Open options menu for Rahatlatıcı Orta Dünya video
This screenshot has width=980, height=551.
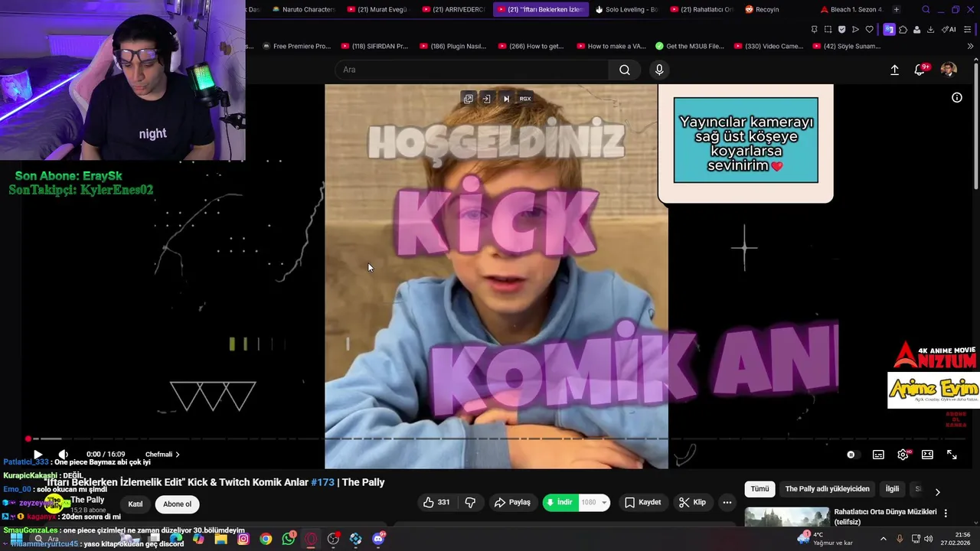(946, 513)
